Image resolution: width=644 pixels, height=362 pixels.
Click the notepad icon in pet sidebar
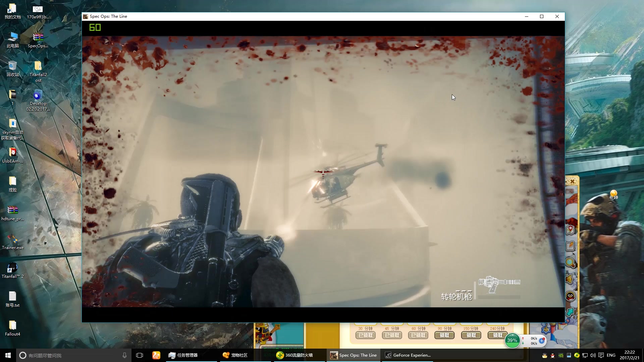point(570,246)
